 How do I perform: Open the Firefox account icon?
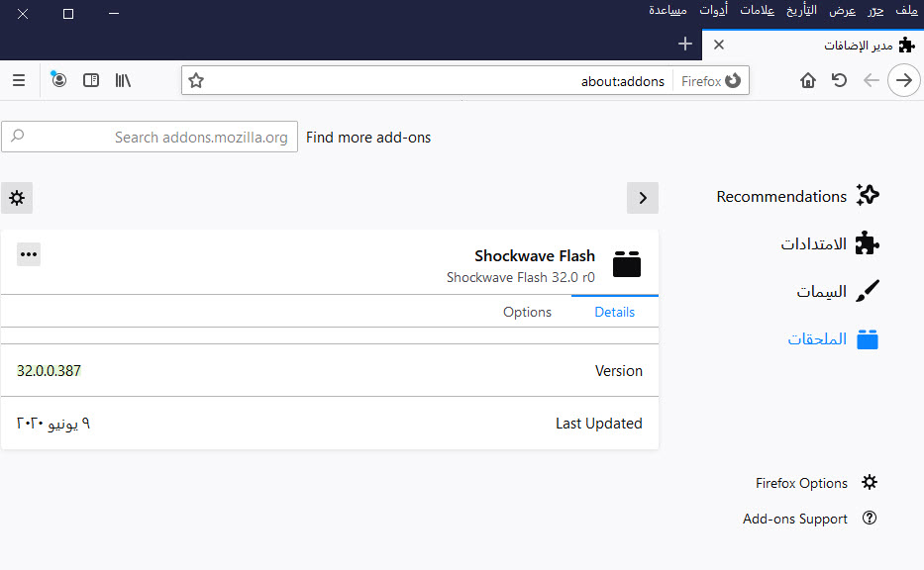(58, 79)
